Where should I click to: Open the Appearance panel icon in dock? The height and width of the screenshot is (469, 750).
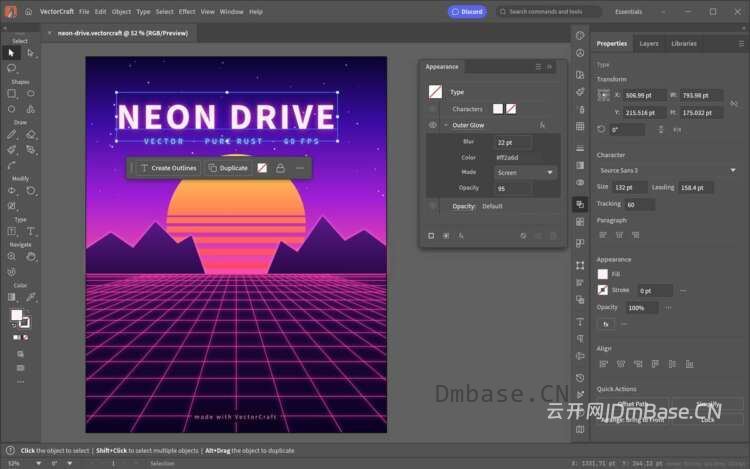pos(580,205)
